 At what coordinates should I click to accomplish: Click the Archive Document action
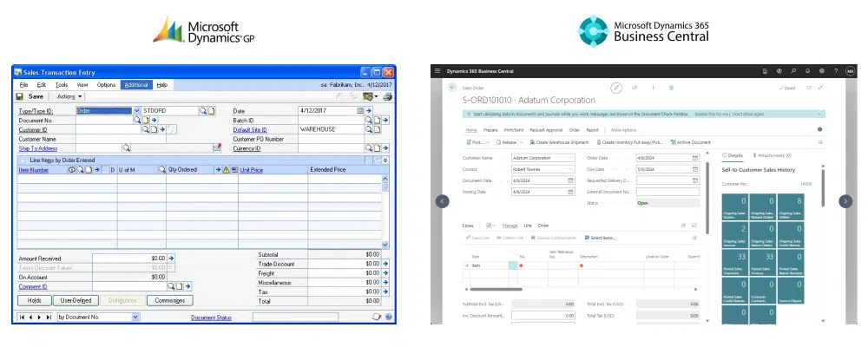(690, 142)
